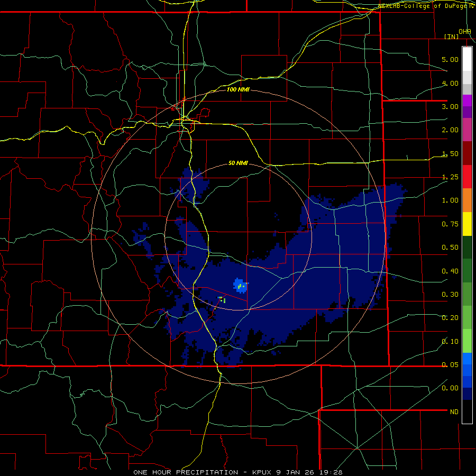The width and height of the screenshot is (476, 476).
Task: Click the 1.50 legend label
Action: tap(450, 153)
